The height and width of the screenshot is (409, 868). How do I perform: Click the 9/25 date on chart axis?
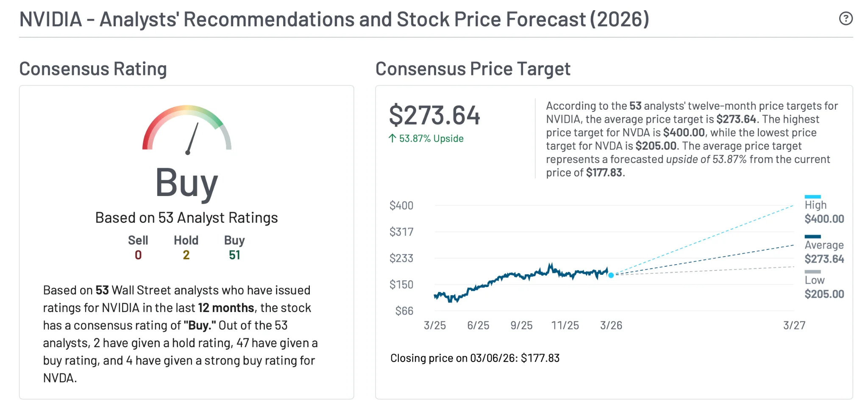click(x=521, y=325)
